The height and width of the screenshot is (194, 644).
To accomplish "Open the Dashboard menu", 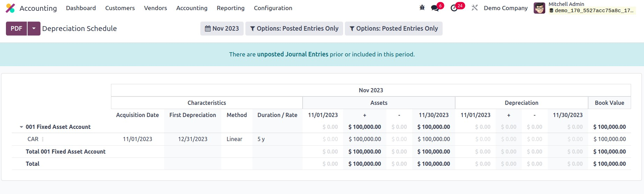I will tap(81, 8).
